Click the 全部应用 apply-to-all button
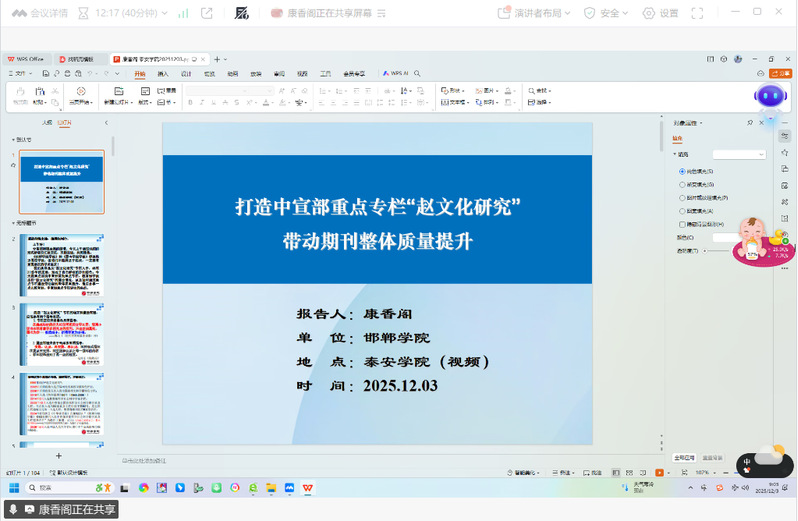This screenshot has height=521, width=798. coord(684,457)
